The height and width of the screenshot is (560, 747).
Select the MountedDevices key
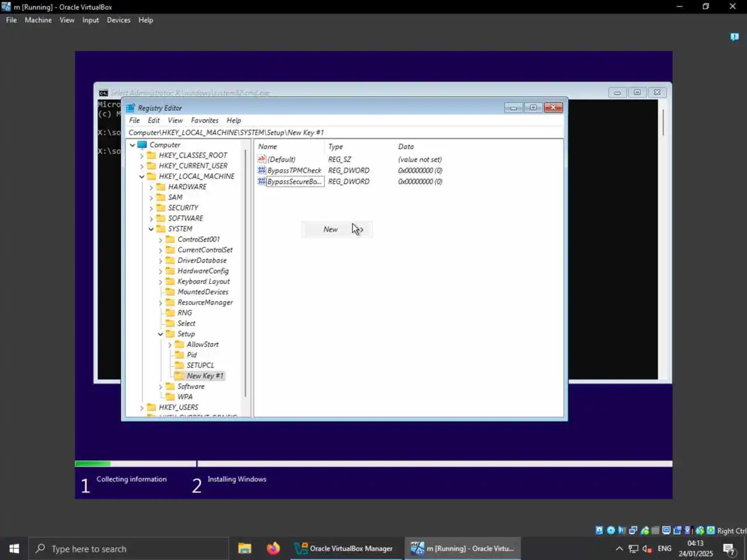[x=203, y=292]
